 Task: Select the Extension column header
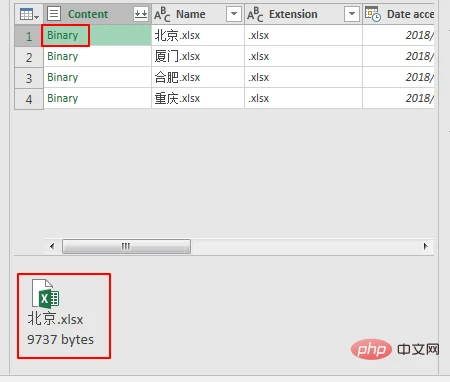[303, 14]
